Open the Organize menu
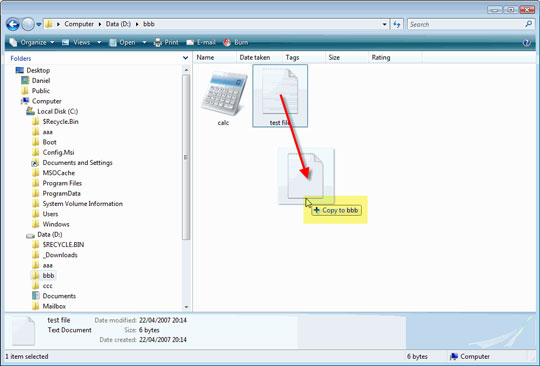540x366 pixels. tap(32, 42)
